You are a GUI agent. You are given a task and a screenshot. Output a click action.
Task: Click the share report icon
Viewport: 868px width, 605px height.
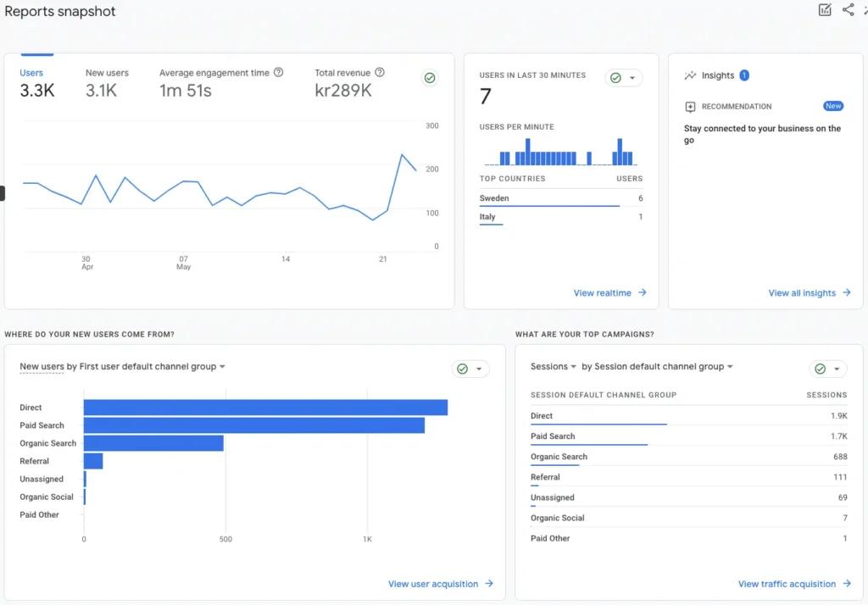848,9
